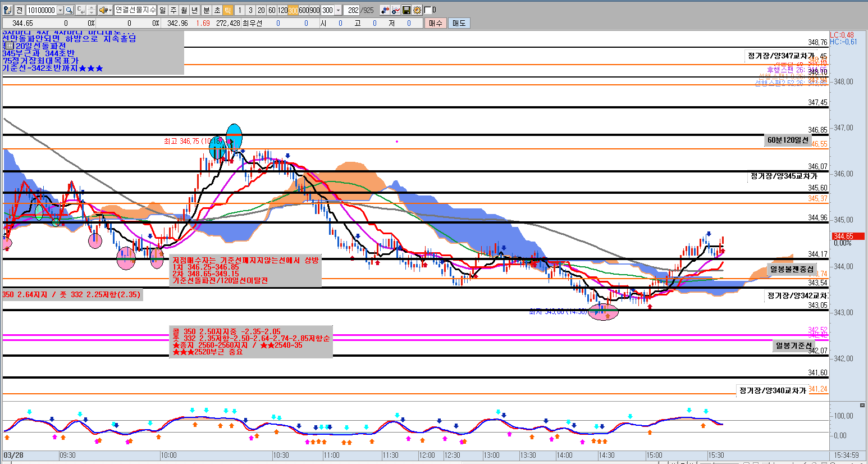Select the 60 tick interval button

point(272,10)
